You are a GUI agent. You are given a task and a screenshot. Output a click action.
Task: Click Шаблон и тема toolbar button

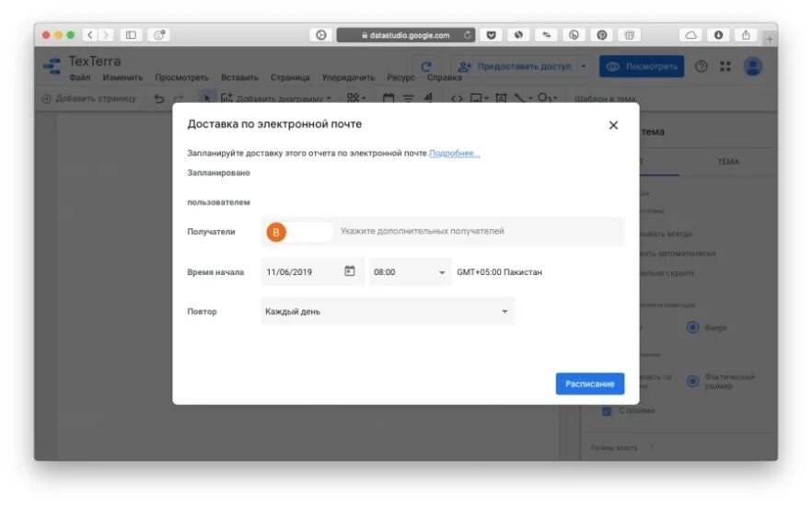coord(605,98)
